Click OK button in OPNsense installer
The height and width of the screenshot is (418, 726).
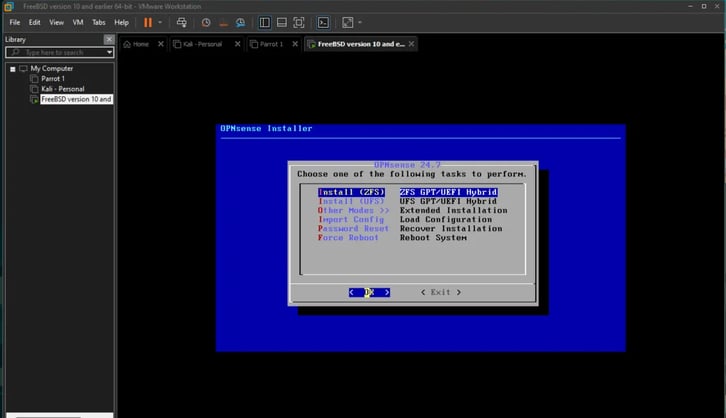coord(369,292)
